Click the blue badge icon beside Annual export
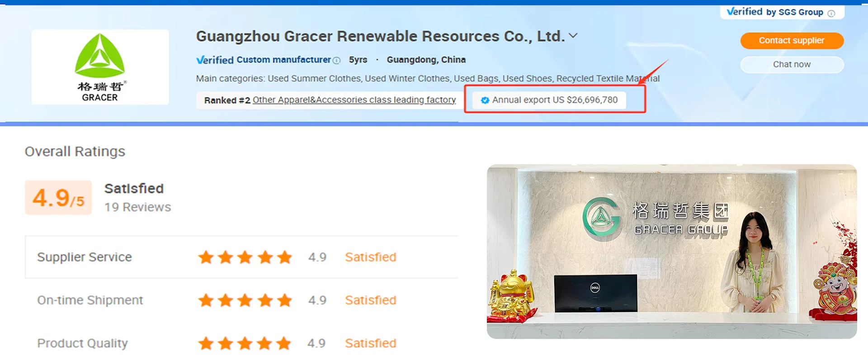The image size is (868, 362). (x=485, y=100)
